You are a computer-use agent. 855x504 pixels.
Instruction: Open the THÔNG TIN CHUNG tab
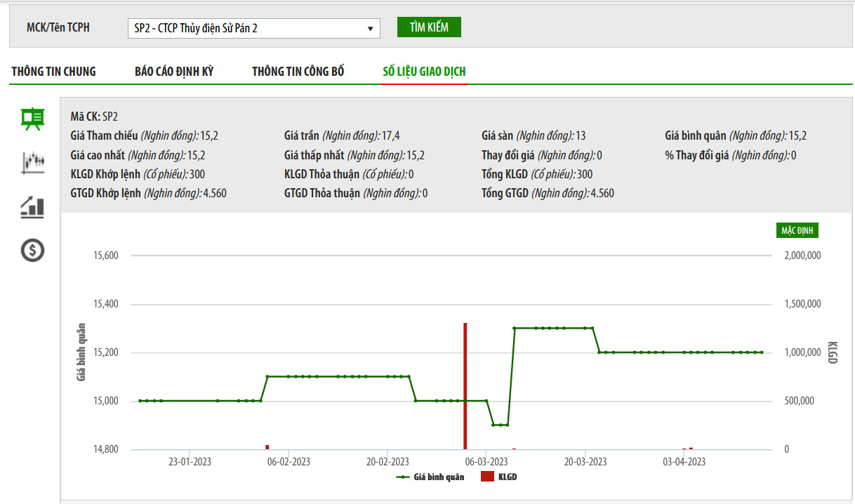point(53,72)
